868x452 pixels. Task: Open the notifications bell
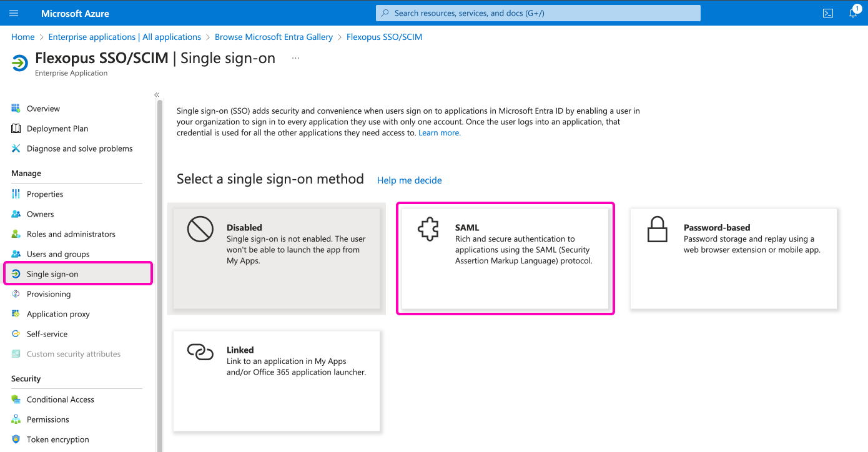pyautogui.click(x=853, y=13)
